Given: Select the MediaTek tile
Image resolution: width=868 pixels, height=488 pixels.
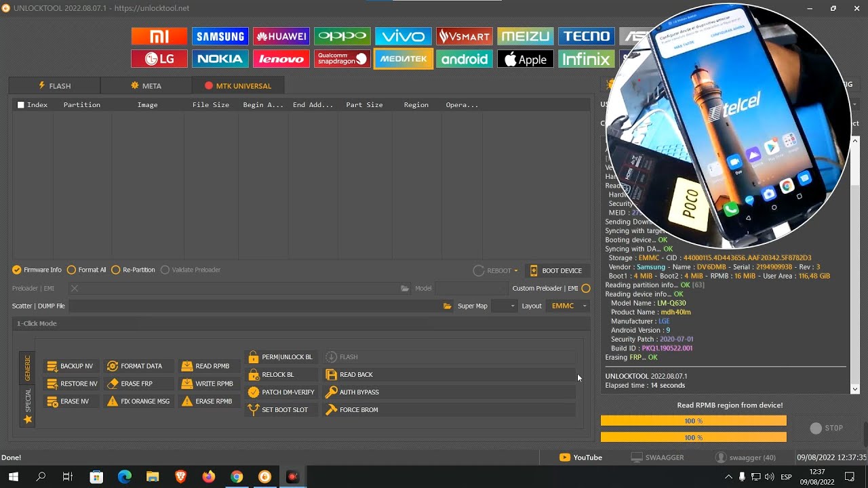Looking at the screenshot, I should (403, 59).
